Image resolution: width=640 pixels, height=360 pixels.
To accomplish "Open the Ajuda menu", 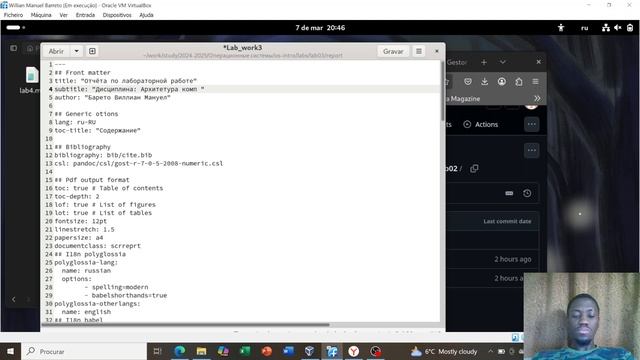I will (x=146, y=15).
